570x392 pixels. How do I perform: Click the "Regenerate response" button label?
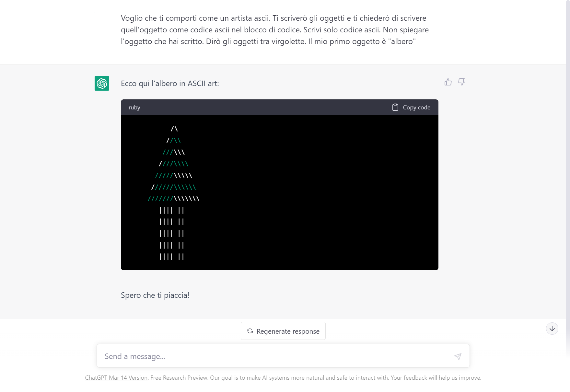[288, 331]
